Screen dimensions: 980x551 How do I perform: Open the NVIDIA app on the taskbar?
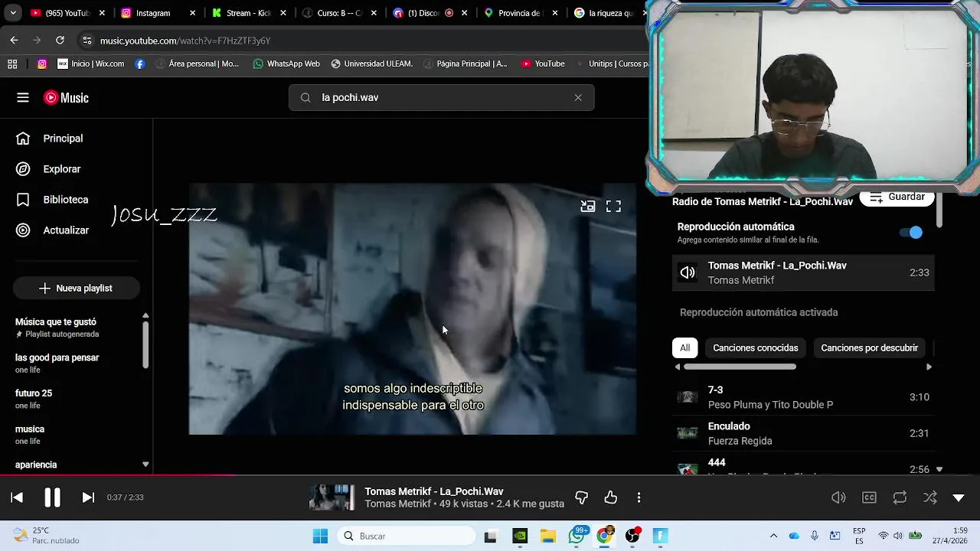pos(520,536)
